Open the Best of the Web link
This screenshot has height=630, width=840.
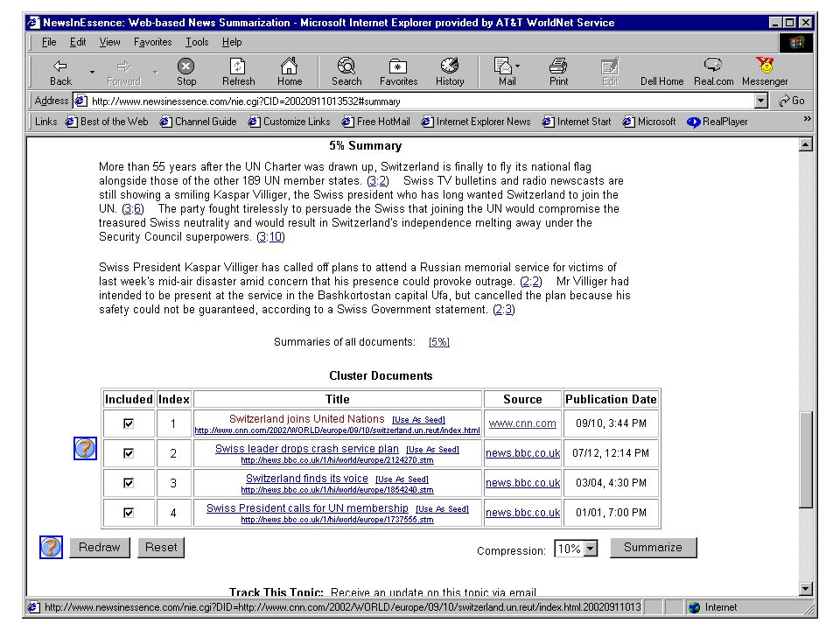(107, 122)
